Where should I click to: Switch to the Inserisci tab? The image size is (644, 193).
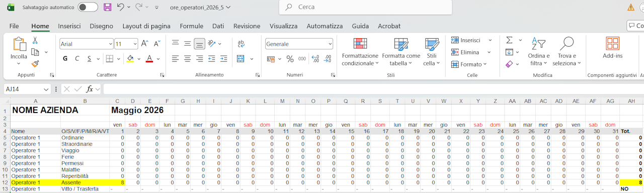click(x=69, y=26)
